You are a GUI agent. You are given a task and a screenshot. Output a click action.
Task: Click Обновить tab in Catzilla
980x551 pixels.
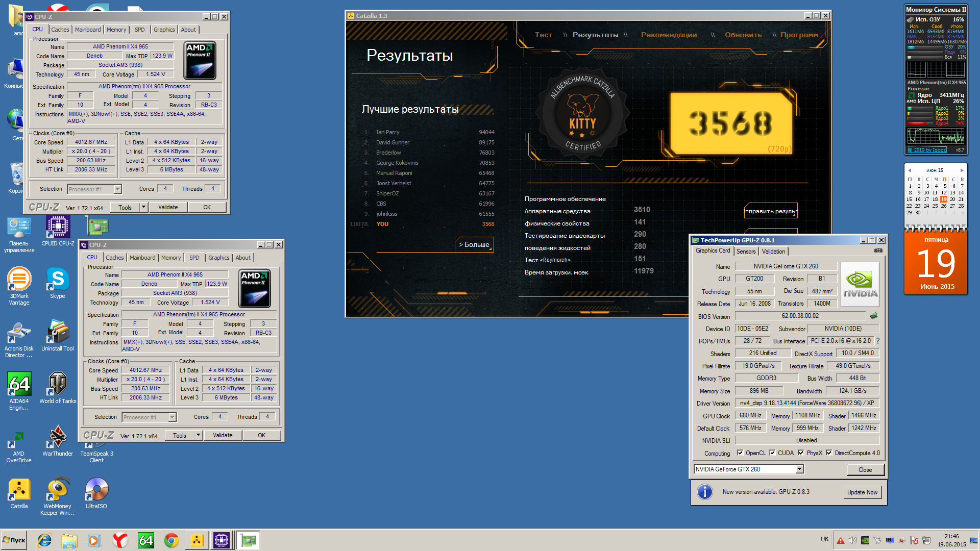click(x=743, y=35)
